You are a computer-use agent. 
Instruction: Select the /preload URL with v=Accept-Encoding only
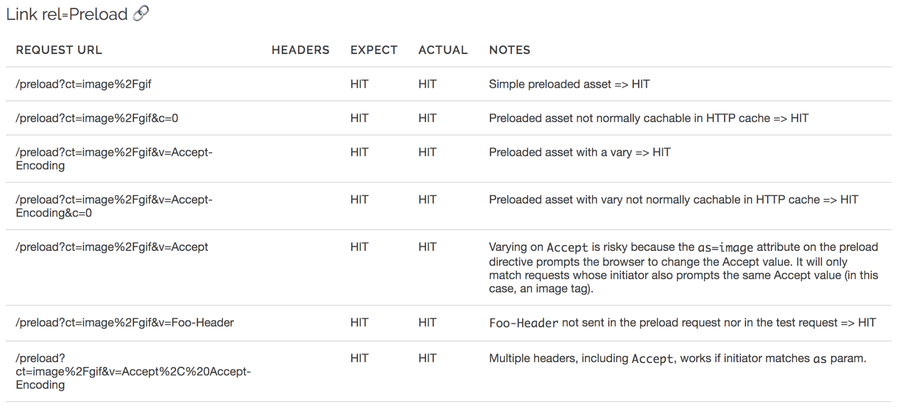(x=114, y=159)
